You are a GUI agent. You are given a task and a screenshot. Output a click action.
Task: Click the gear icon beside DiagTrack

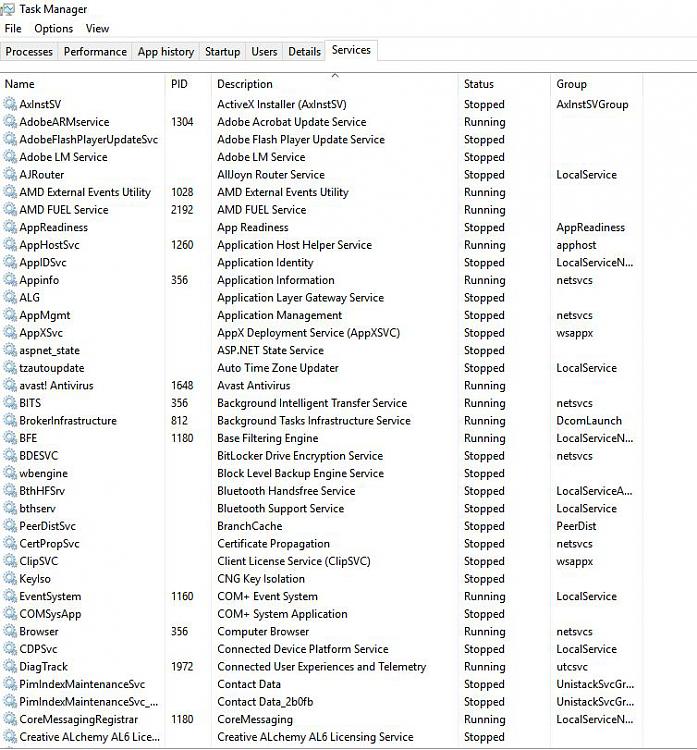pos(10,666)
